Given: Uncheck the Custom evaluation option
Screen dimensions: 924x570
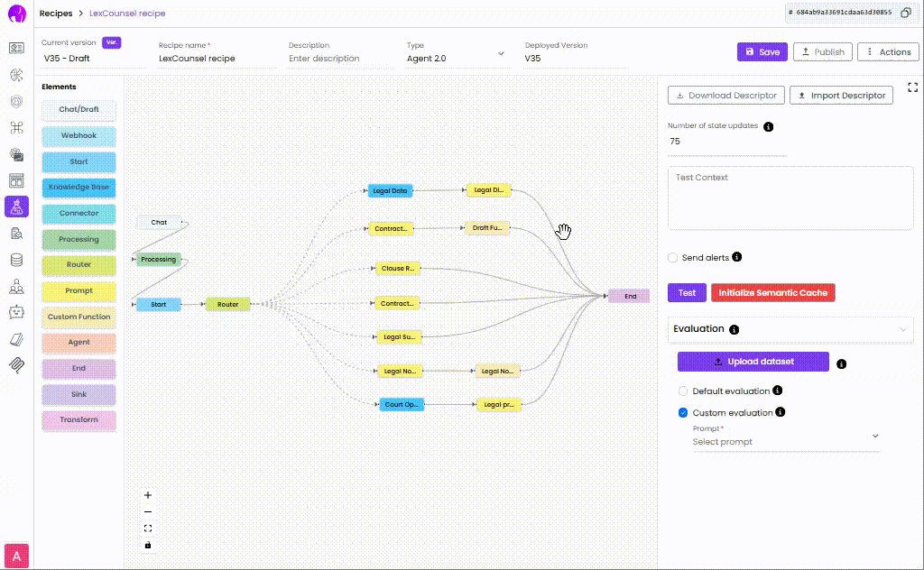Looking at the screenshot, I should pyautogui.click(x=684, y=413).
